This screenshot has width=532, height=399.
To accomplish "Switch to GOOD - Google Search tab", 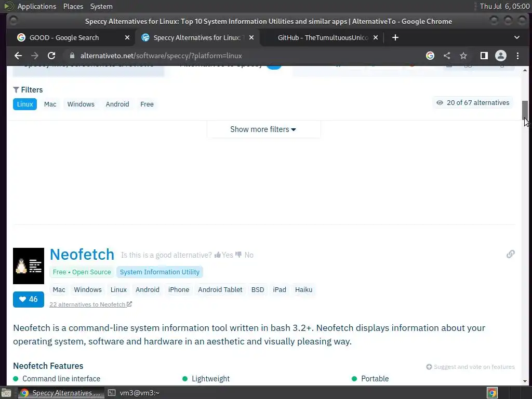I will click(x=64, y=37).
